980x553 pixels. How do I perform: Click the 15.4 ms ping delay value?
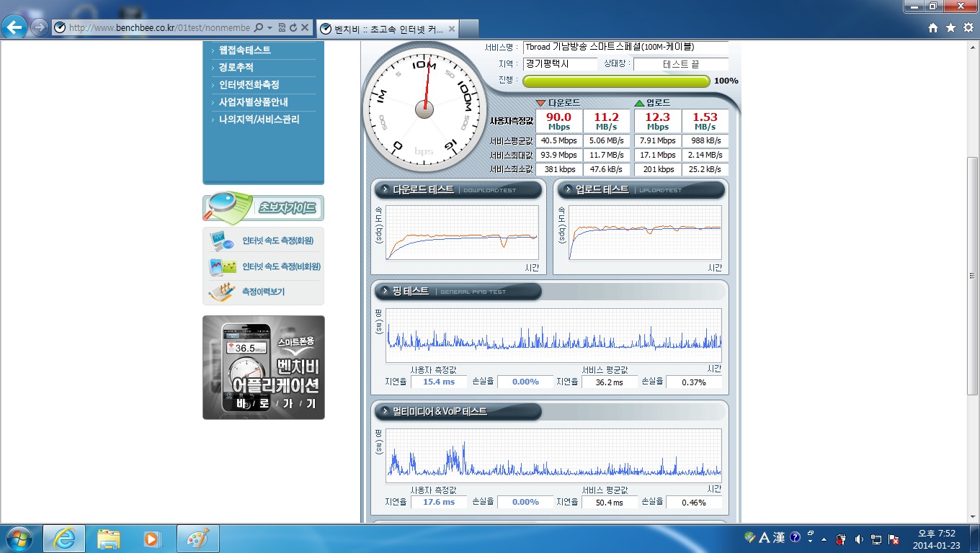coord(439,382)
